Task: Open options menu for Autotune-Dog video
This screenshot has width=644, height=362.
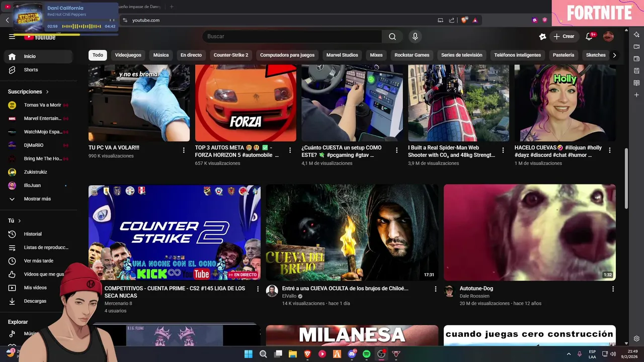Action: tap(613, 289)
